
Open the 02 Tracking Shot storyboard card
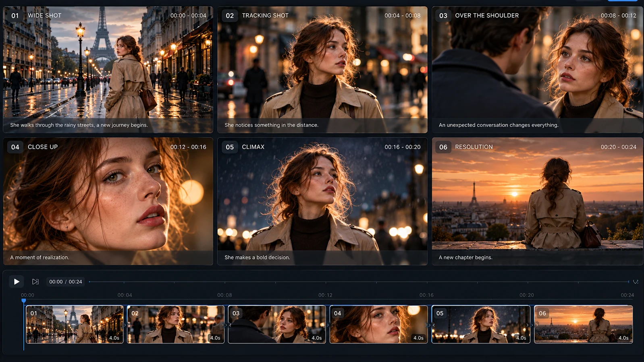[322, 70]
